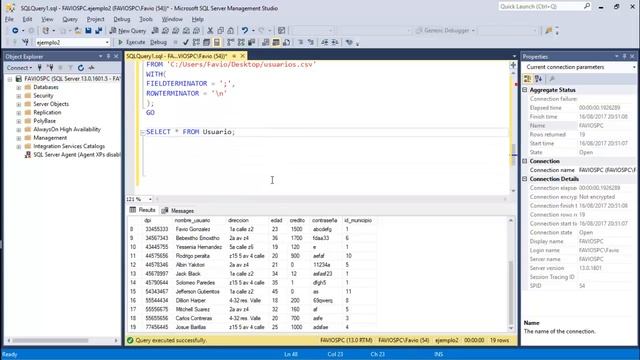Open Current connection parameters dropdown
This screenshot has height=360, width=640.
(634, 67)
